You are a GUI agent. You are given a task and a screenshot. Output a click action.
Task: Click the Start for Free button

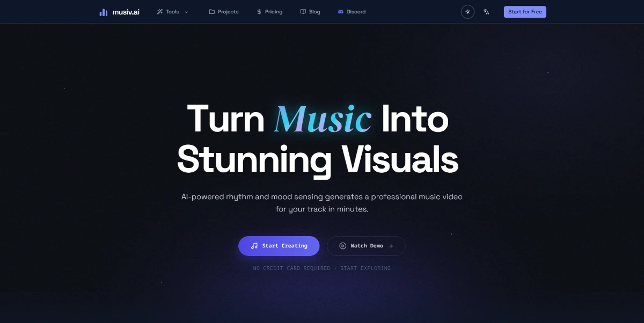(525, 12)
